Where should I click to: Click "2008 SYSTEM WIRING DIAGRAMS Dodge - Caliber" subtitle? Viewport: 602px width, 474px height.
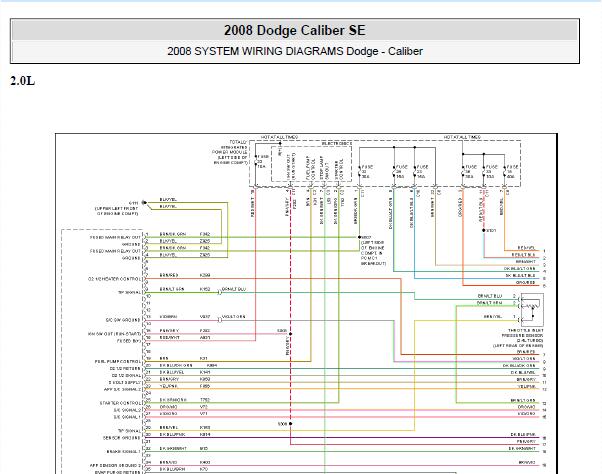coord(295,51)
